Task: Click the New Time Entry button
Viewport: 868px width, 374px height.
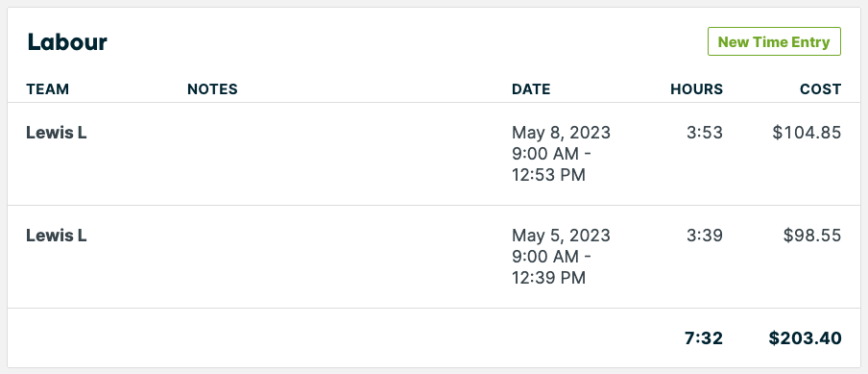Action: coord(774,41)
